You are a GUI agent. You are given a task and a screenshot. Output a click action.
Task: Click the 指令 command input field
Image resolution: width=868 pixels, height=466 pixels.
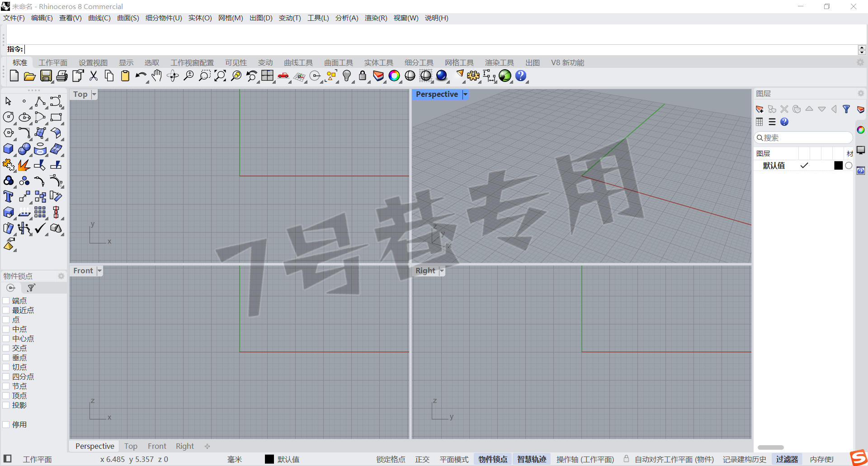(x=441, y=49)
